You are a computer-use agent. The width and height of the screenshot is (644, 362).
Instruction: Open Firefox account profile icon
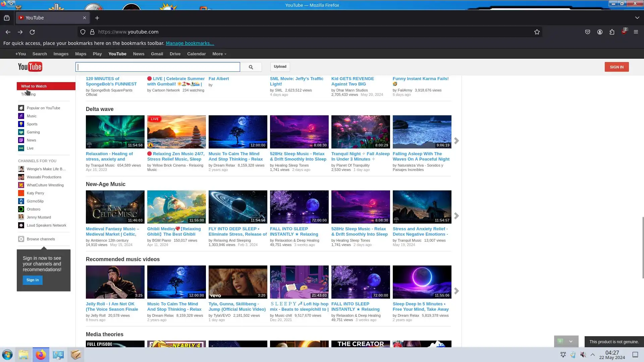pos(600,32)
